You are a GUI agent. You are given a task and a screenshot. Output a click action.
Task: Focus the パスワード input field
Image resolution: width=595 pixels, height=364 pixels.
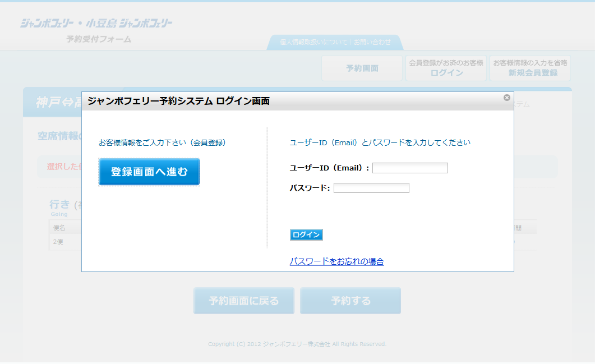(x=371, y=188)
